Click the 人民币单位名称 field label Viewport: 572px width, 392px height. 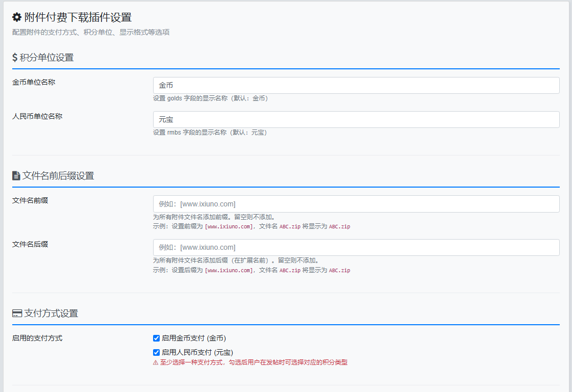coord(37,116)
